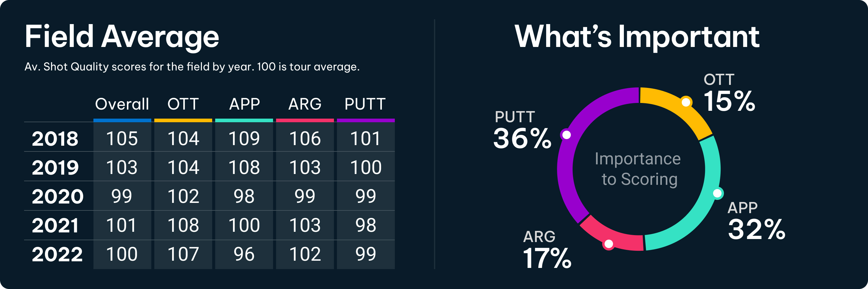Image resolution: width=868 pixels, height=289 pixels.
Task: Select the 2018 row label
Action: click(x=55, y=138)
